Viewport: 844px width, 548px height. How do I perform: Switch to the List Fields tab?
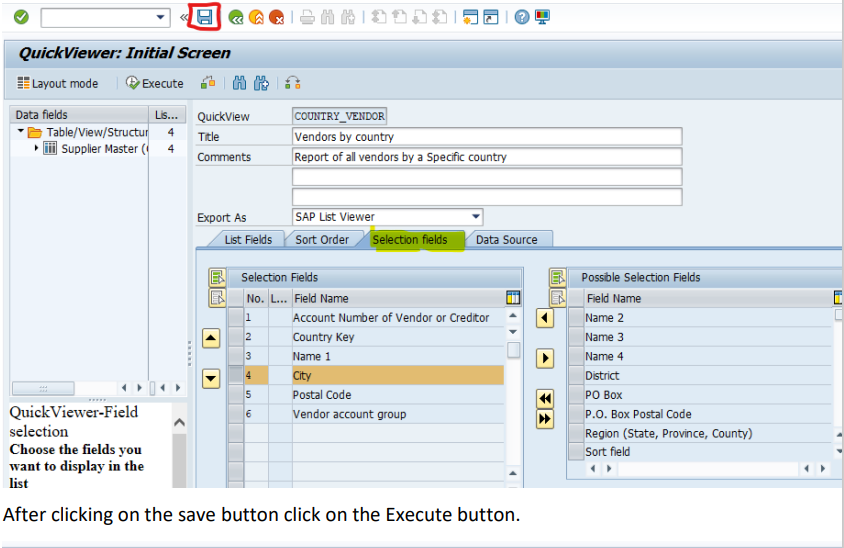click(248, 240)
